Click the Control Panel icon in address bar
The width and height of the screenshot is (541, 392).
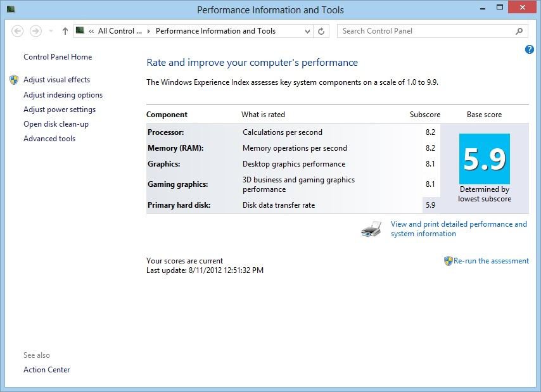[80, 30]
